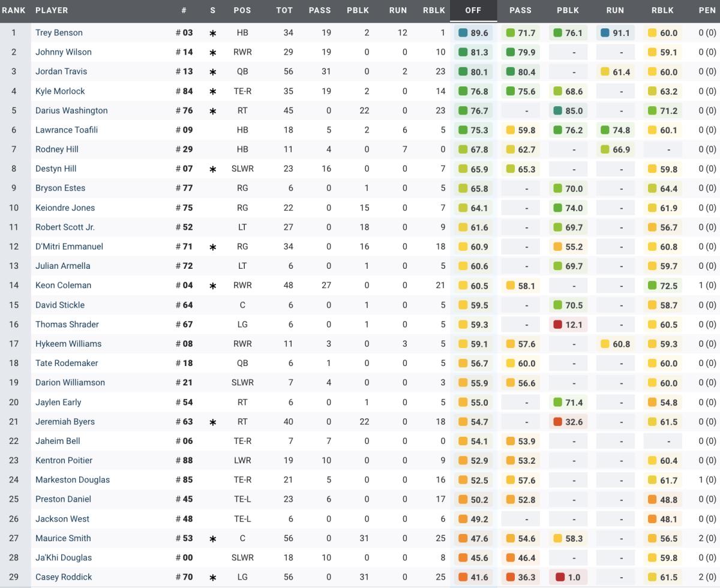
Task: Open Markeston Douglas player link
Action: click(73, 479)
